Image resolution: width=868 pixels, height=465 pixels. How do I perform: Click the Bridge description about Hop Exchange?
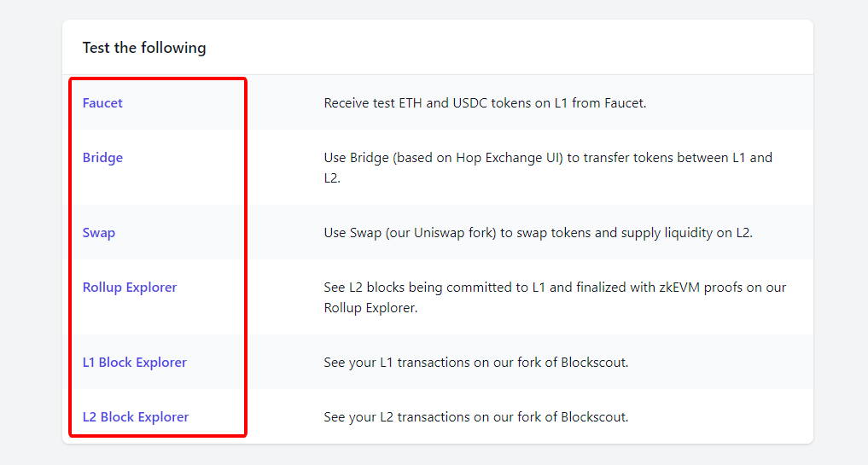click(548, 168)
